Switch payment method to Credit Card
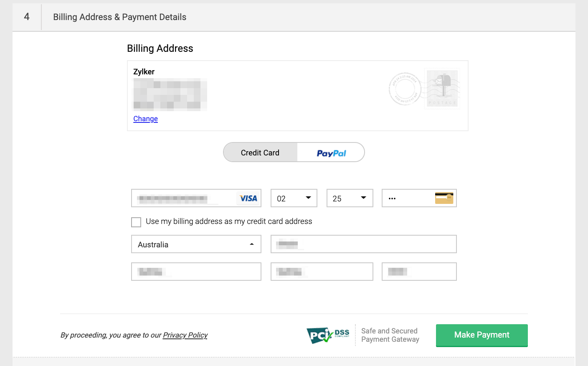Viewport: 588px width, 366px height. click(x=260, y=152)
